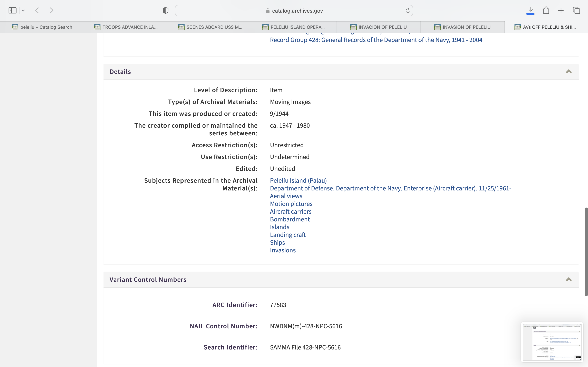Show tab overview icon
Screen dimensions: 588x367
[576, 10]
